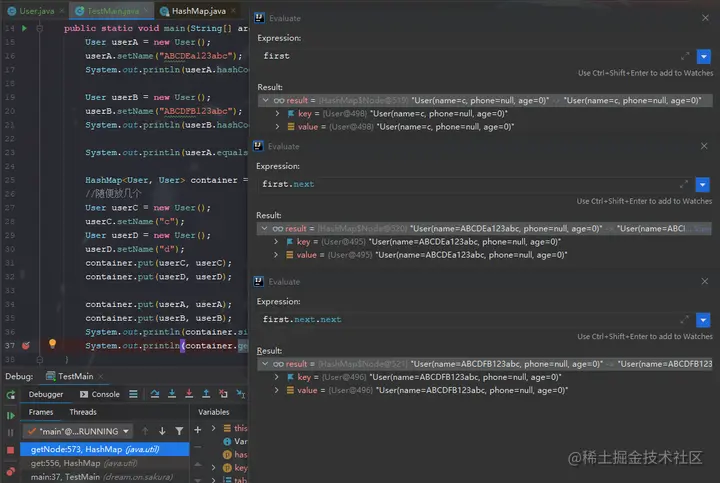This screenshot has height=483, width=720.
Task: Expand 'key' variable in Variables
Action: [x=214, y=467]
